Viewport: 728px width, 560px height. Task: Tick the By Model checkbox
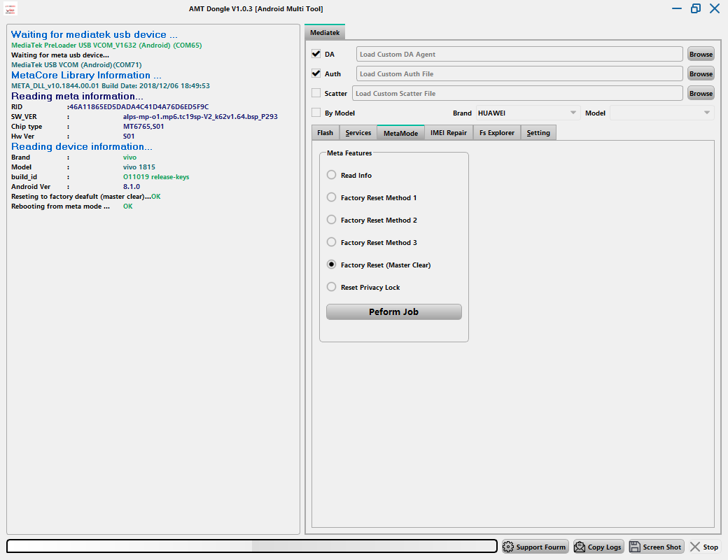click(316, 113)
